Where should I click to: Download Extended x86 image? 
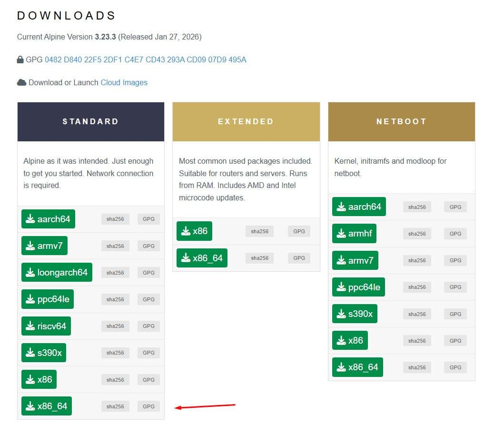click(x=194, y=231)
